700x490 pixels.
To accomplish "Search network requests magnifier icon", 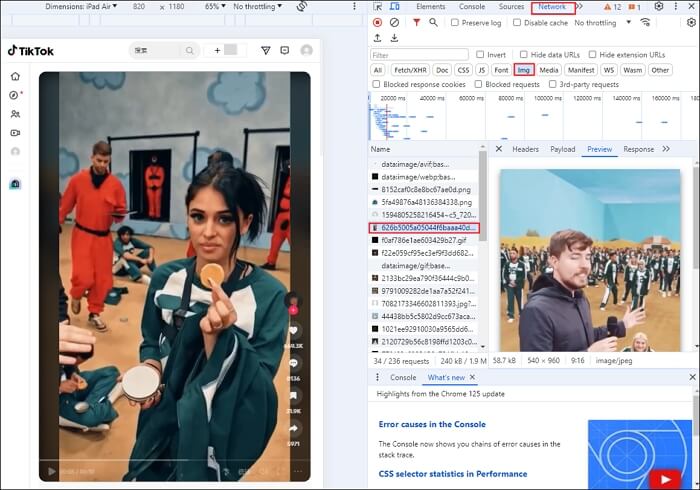I will (433, 22).
